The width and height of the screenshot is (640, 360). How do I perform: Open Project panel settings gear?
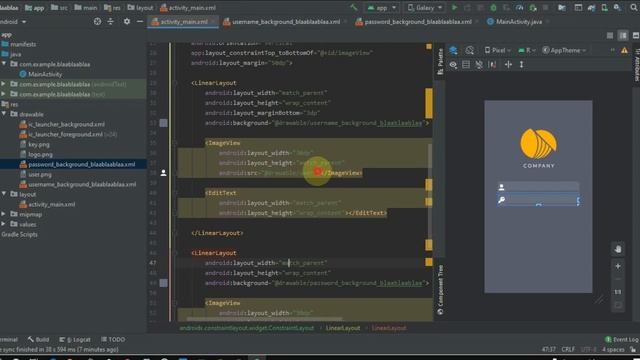click(x=127, y=21)
